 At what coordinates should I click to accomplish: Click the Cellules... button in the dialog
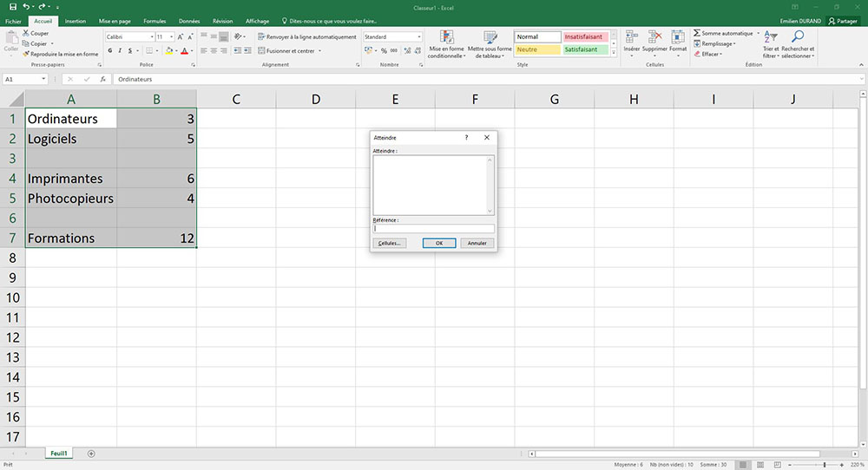click(x=389, y=244)
